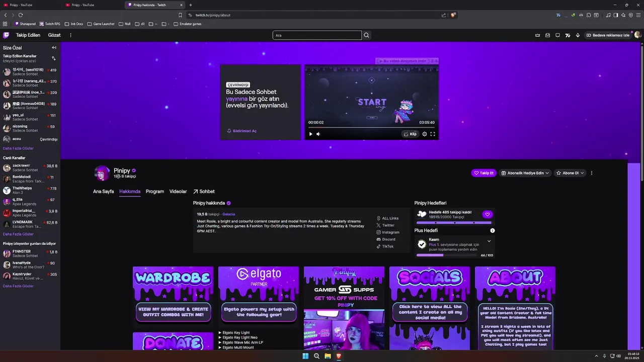This screenshot has width=644, height=362.
Task: Click the Ara search input field
Action: click(x=317, y=35)
